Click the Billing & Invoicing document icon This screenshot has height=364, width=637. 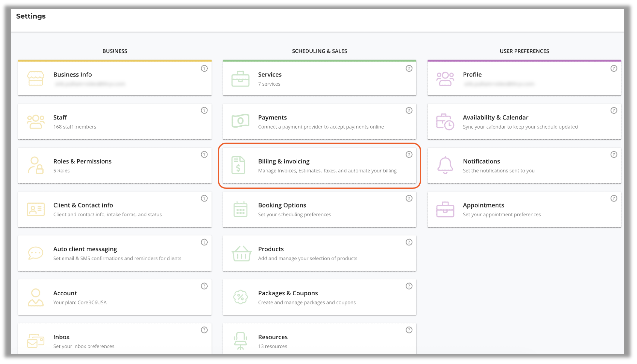[x=238, y=165]
